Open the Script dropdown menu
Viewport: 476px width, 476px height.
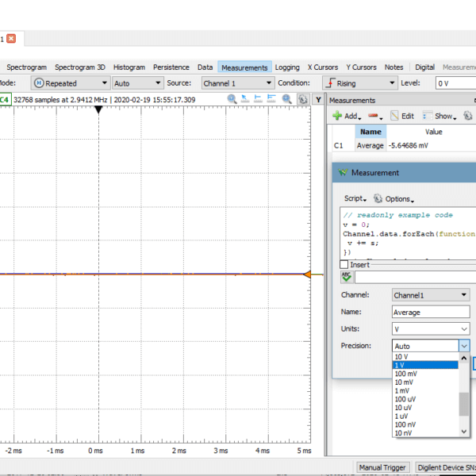(x=355, y=198)
